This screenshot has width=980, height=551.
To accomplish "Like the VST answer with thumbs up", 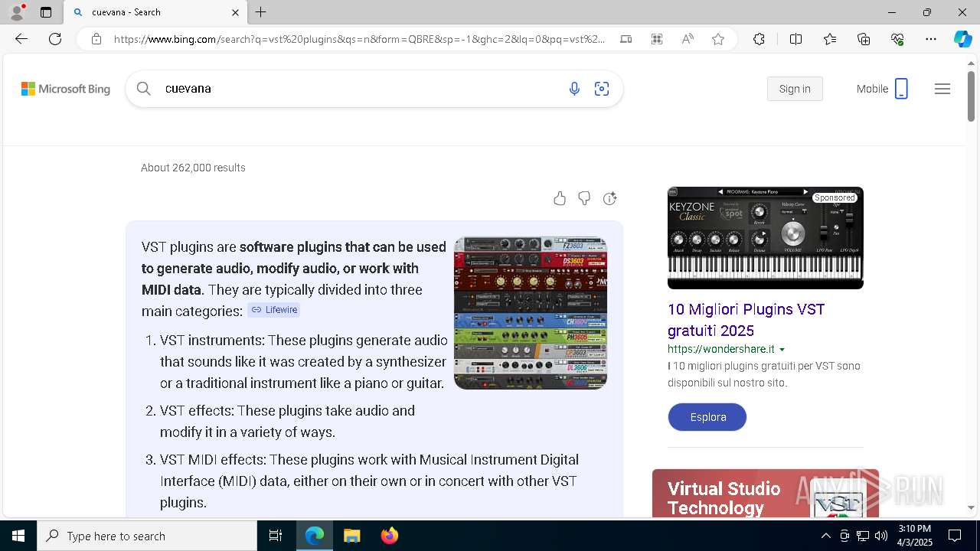I will click(560, 199).
